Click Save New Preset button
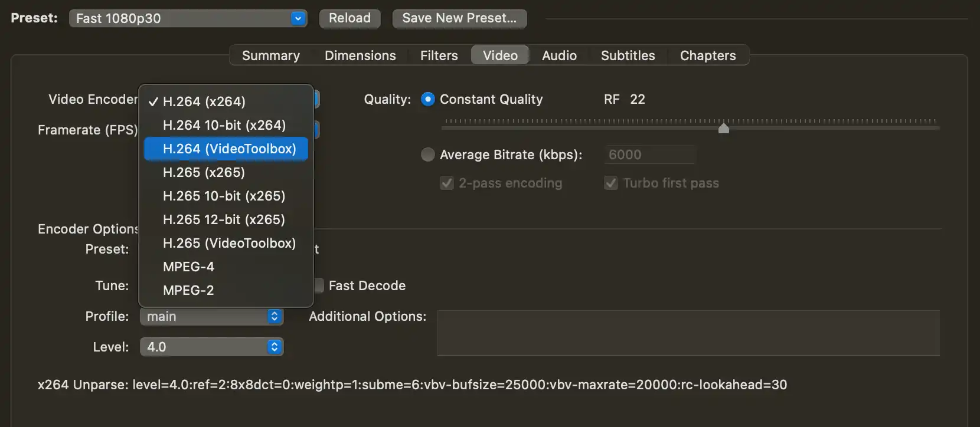The image size is (980, 427). tap(459, 18)
